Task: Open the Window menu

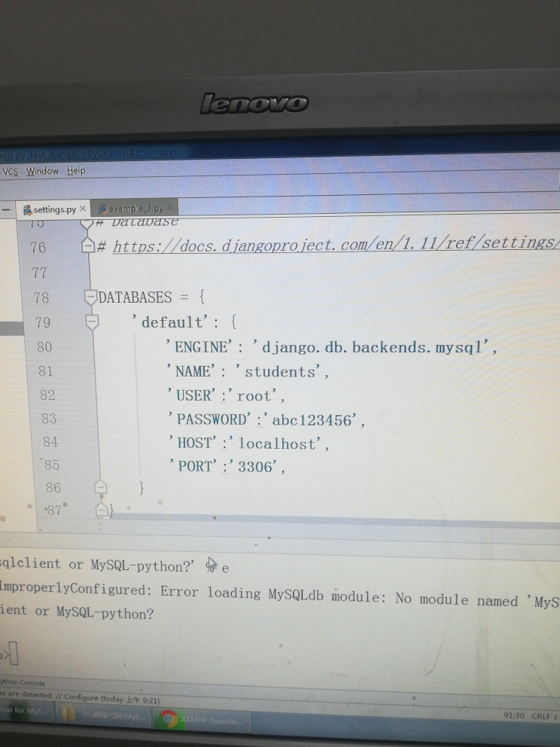Action: coord(42,171)
